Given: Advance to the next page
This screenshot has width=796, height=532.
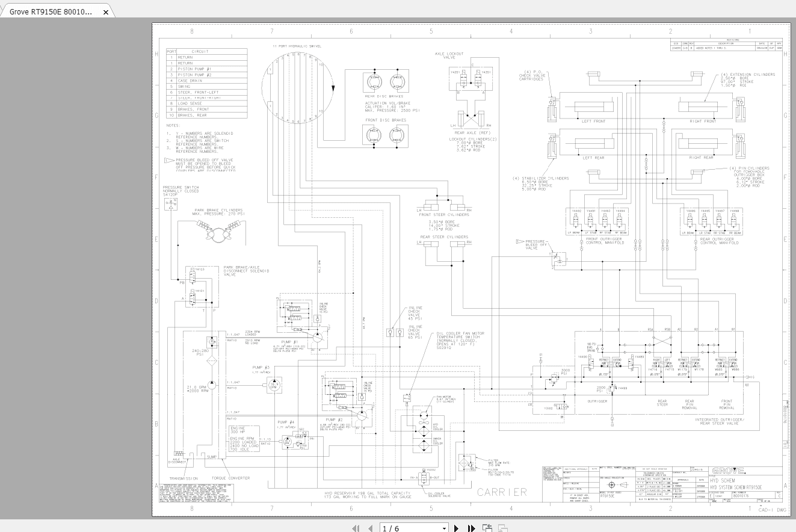Looking at the screenshot, I should [x=456, y=528].
